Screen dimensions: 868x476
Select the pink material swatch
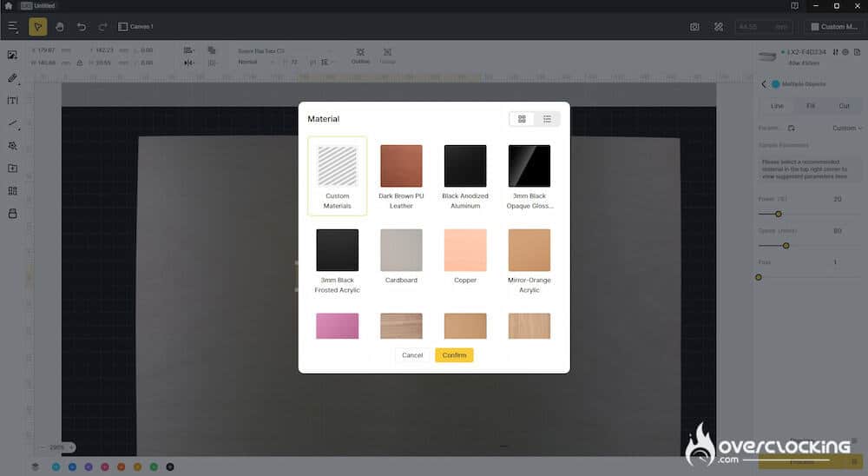tap(337, 326)
